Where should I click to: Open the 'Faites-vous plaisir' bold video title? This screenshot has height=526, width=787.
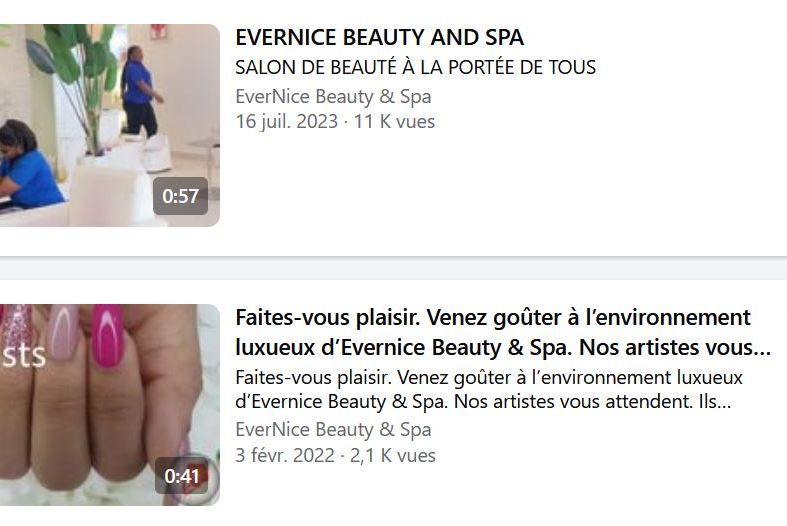pyautogui.click(x=502, y=332)
